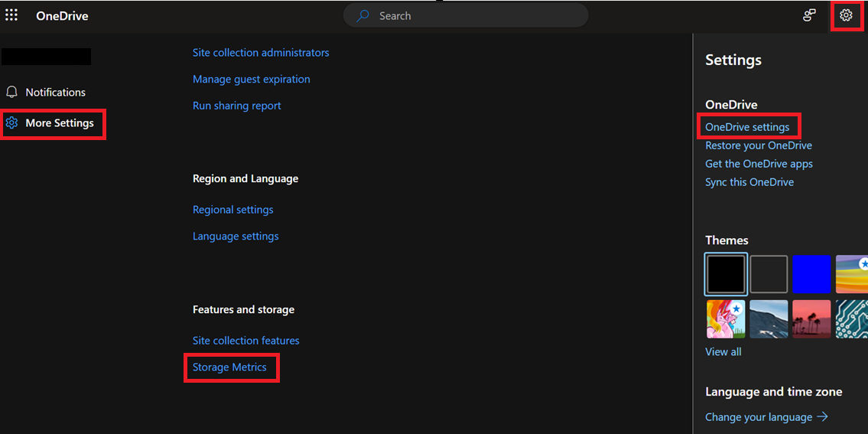Click Restore your OneDrive link

[x=759, y=145]
